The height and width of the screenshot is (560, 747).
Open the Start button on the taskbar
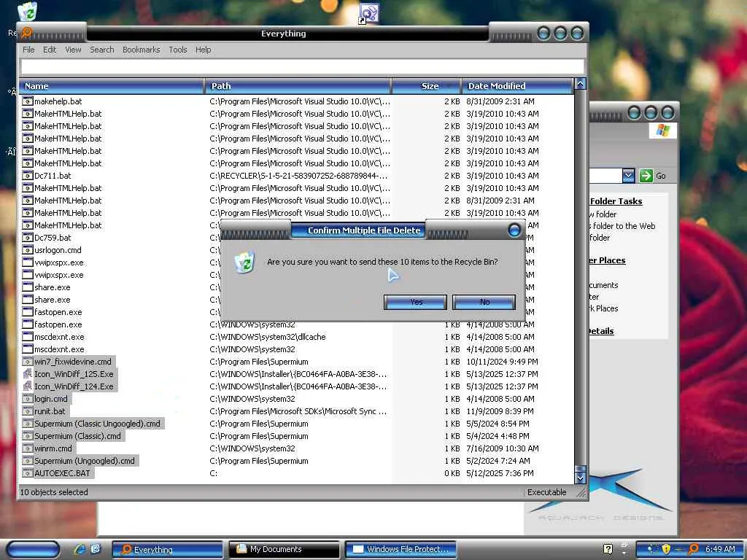(34, 550)
